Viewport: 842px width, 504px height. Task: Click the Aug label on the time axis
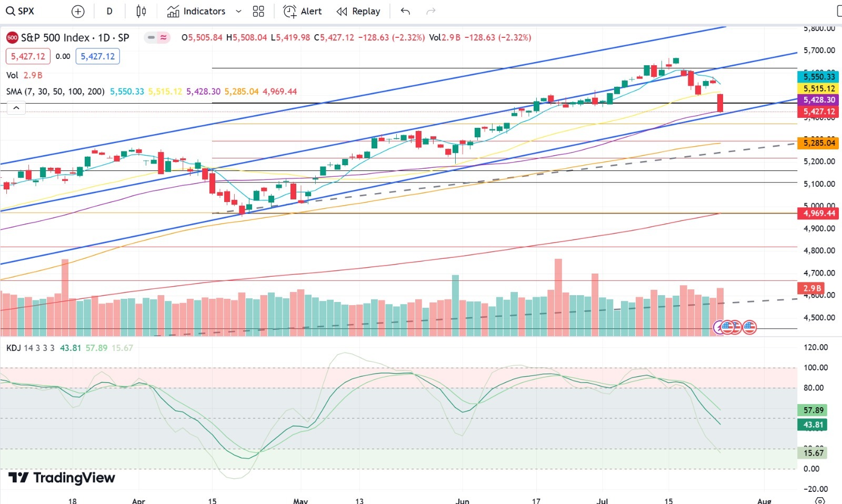click(x=765, y=500)
